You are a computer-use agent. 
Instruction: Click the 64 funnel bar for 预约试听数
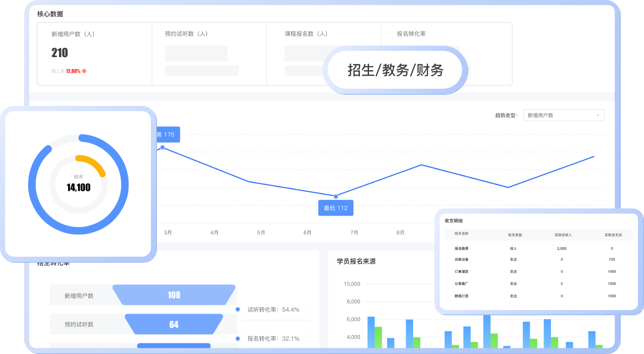[x=173, y=324]
